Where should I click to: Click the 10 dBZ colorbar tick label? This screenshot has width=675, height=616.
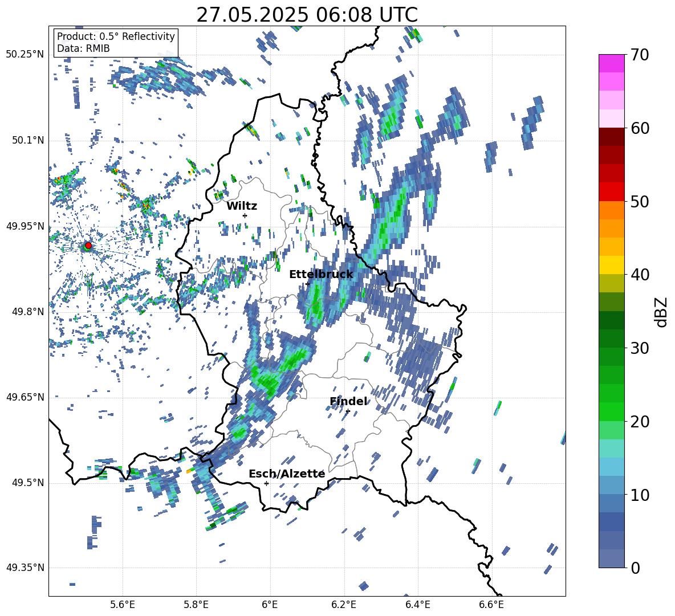tap(640, 495)
